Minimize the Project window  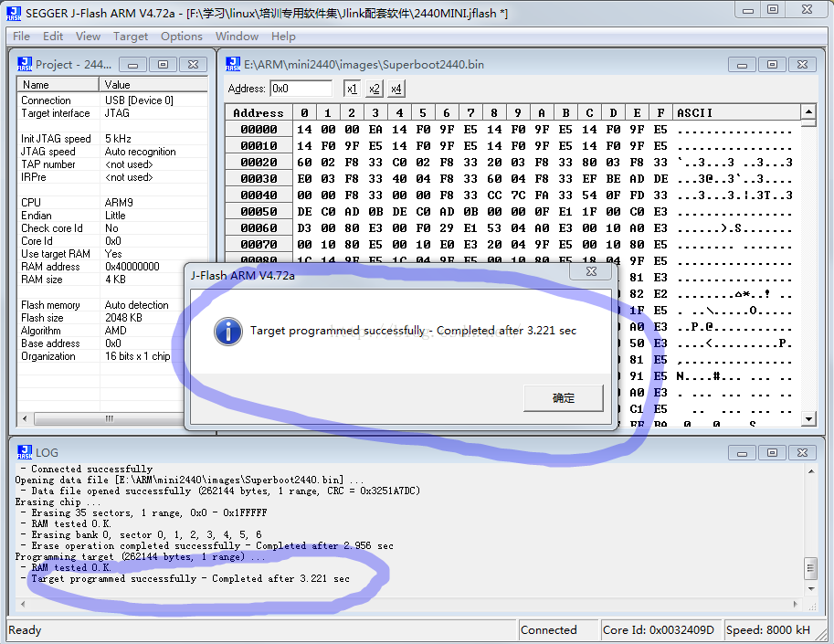pos(133,65)
